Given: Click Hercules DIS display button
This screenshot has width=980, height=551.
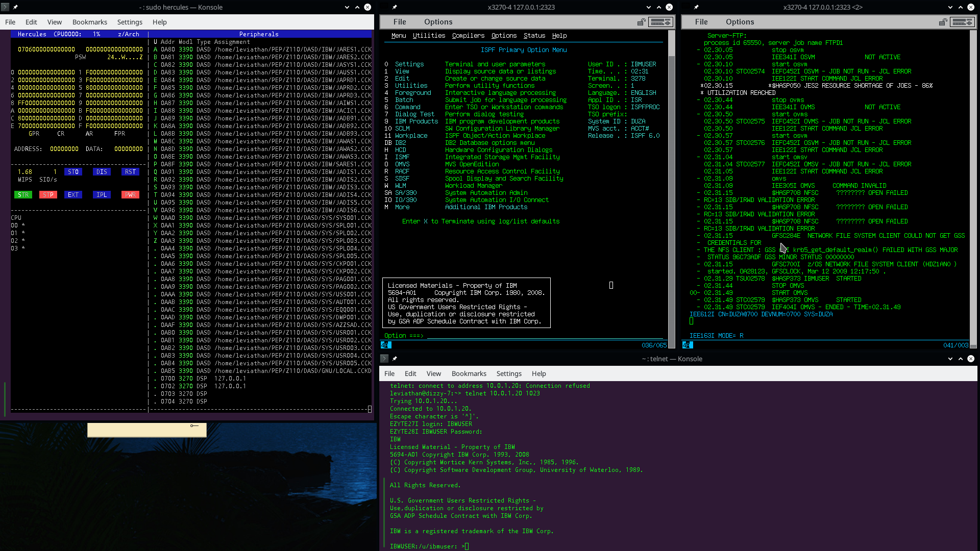Looking at the screenshot, I should (x=102, y=172).
